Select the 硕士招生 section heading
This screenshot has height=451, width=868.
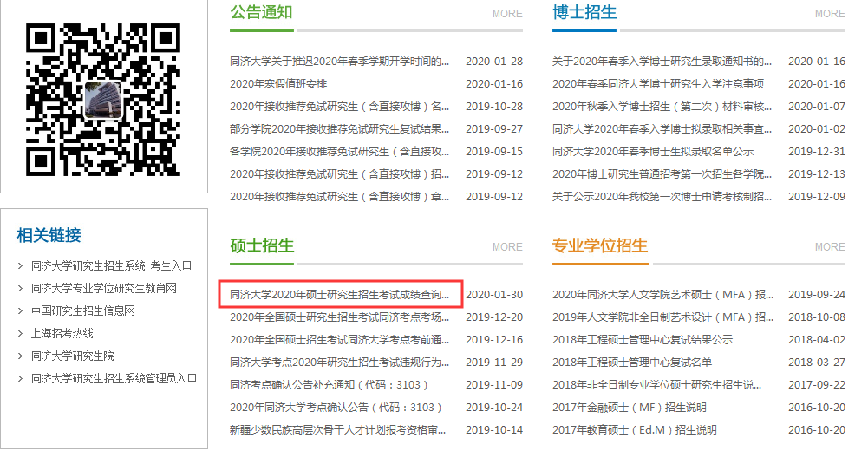262,245
